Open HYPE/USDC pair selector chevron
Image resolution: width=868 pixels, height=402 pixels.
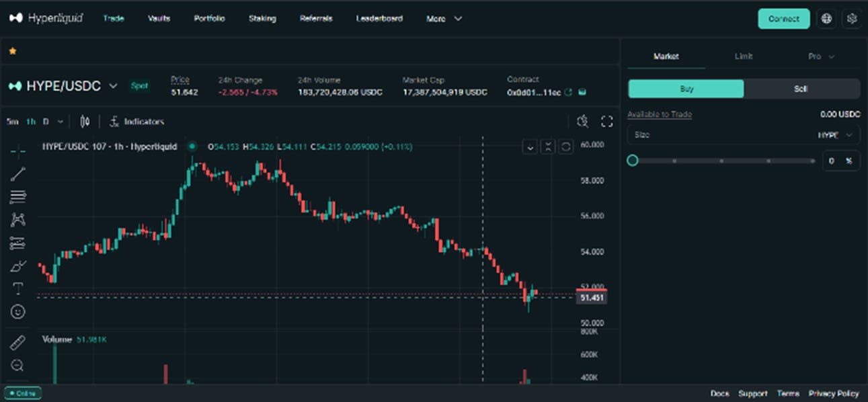(x=114, y=86)
